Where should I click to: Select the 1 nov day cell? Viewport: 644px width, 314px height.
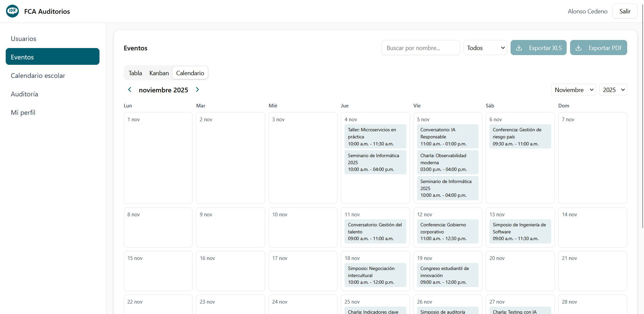pyautogui.click(x=158, y=158)
